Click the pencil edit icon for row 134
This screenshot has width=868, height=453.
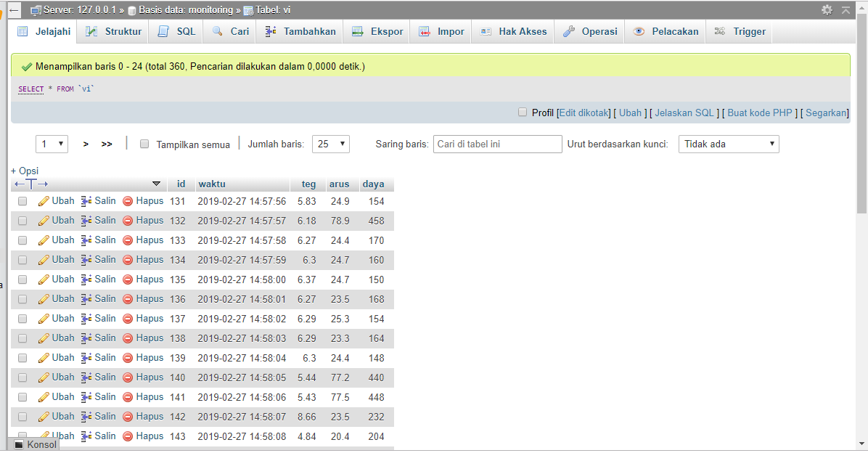[44, 260]
